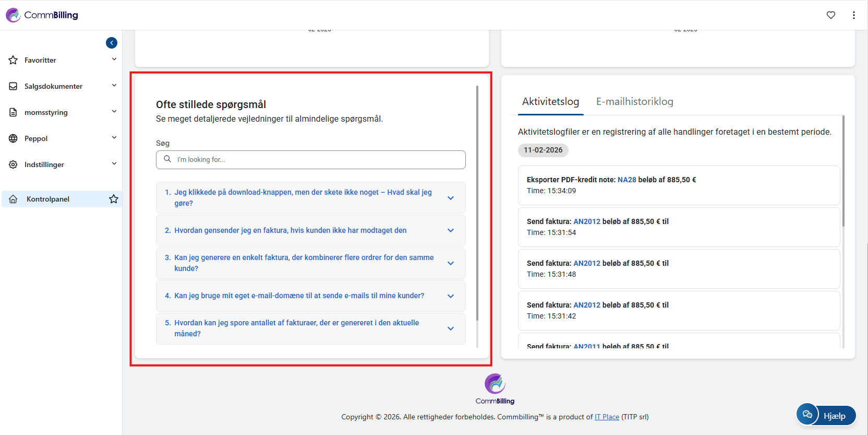Click the star icon next to Kontrolpanel
Viewport: 868px width, 435px height.
pyautogui.click(x=114, y=199)
